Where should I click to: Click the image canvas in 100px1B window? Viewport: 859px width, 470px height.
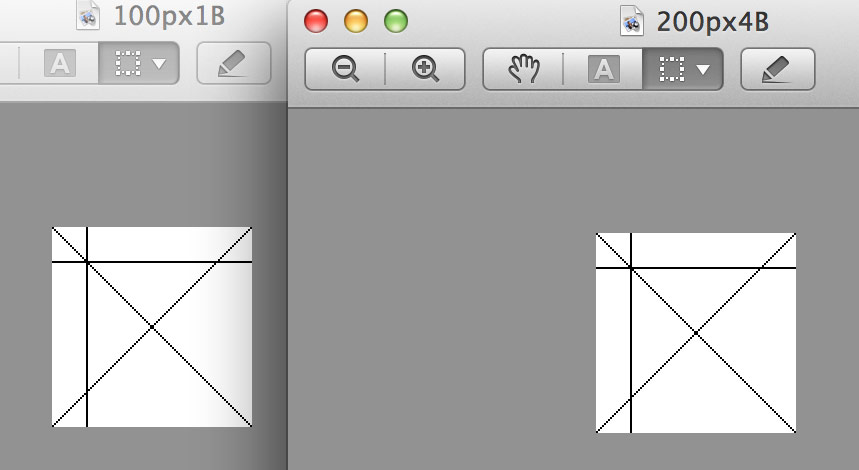coord(152,327)
